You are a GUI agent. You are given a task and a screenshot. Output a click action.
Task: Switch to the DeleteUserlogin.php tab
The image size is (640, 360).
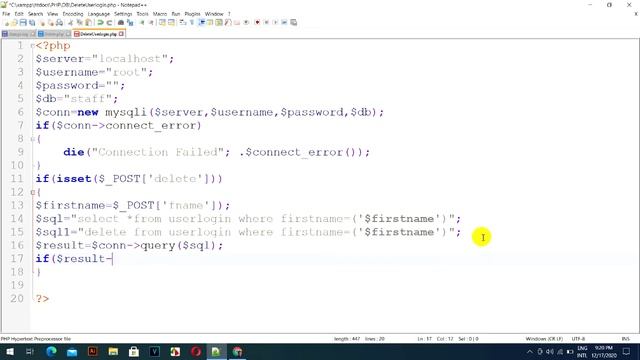coord(98,34)
